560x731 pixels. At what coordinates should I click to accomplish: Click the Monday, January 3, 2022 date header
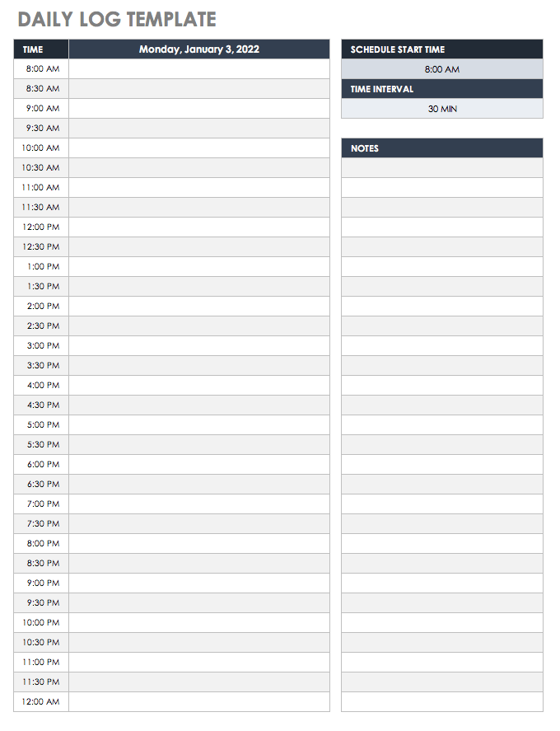point(199,49)
